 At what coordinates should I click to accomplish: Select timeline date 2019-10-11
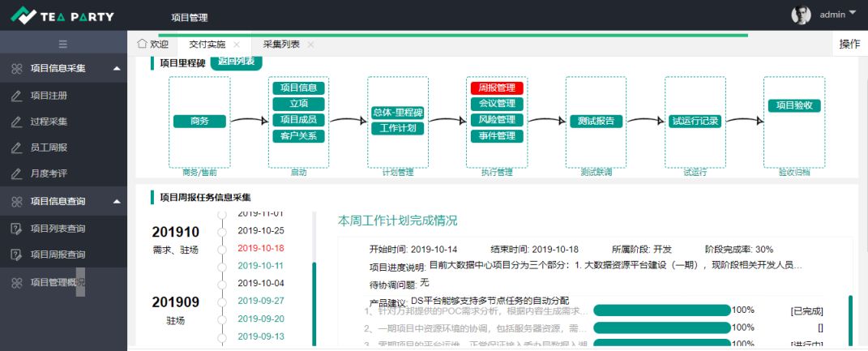261,266
